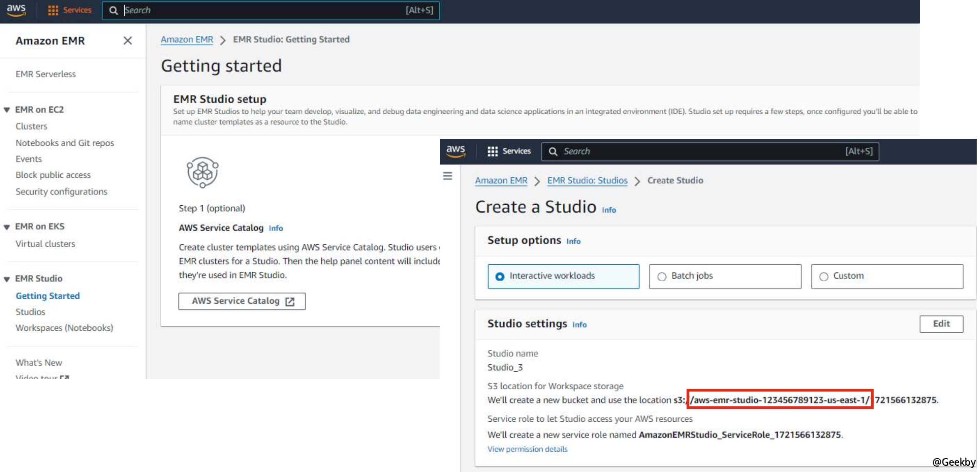Collapse the EMR Studio sidebar section
This screenshot has height=472, width=980.
click(x=7, y=279)
